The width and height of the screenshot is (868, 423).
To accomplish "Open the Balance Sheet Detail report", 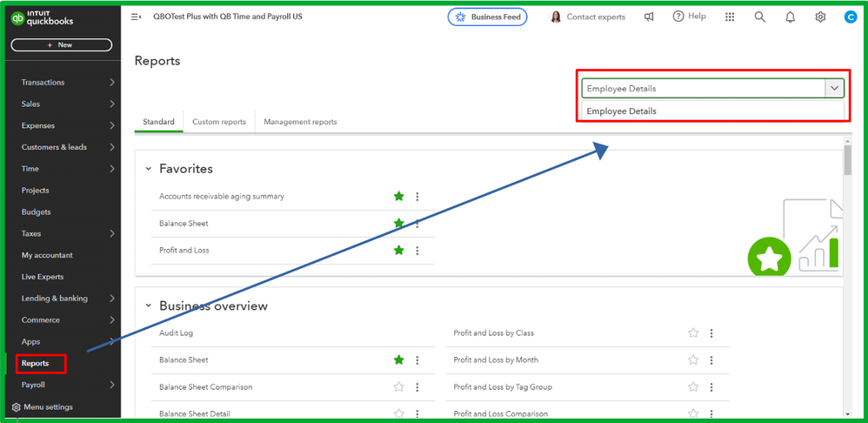I will coord(195,413).
